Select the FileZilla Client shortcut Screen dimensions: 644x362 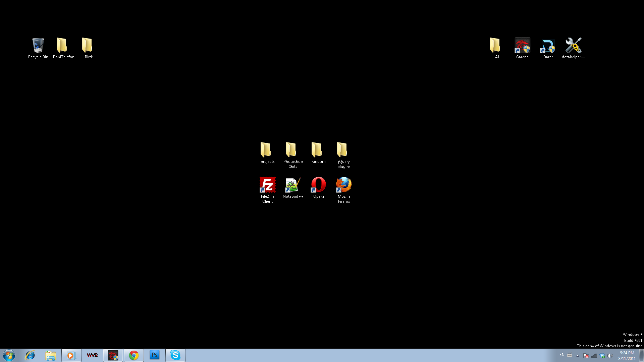(267, 190)
